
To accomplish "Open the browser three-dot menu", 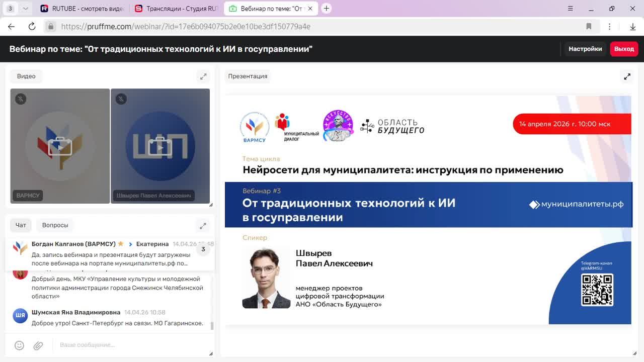I will [609, 27].
